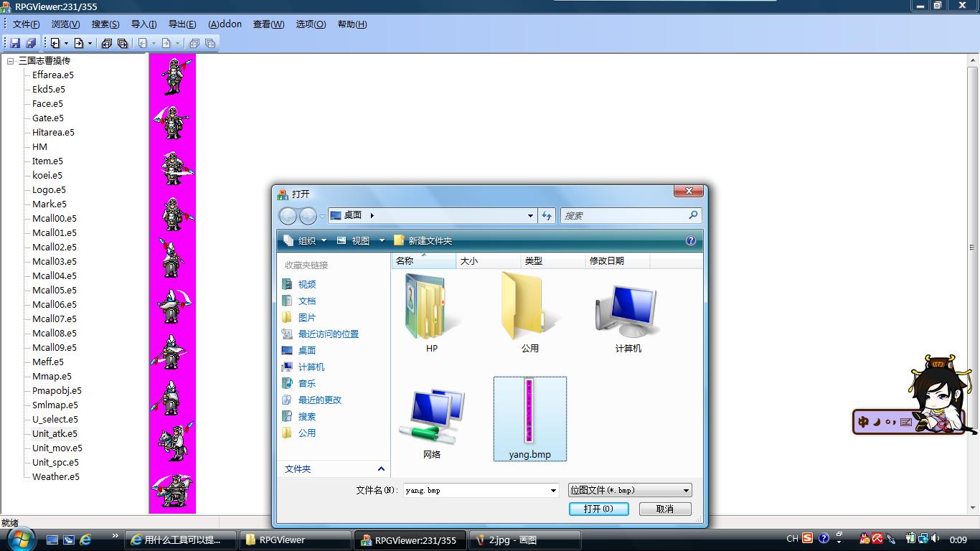Click the 新建文件夹 button
The height and width of the screenshot is (551, 980).
pos(423,240)
